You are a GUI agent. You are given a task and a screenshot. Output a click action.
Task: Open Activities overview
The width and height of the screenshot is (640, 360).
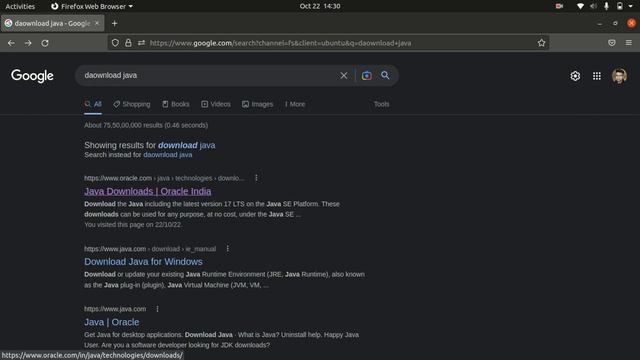click(20, 6)
